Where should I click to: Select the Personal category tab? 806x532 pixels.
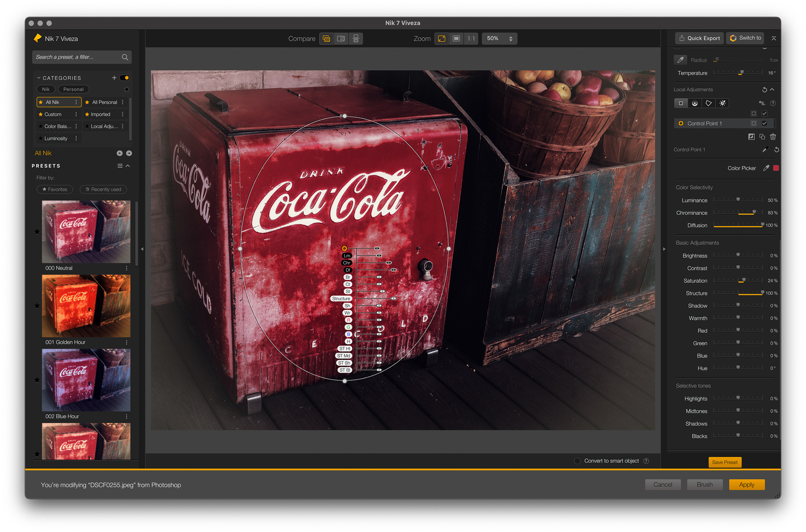tap(74, 90)
